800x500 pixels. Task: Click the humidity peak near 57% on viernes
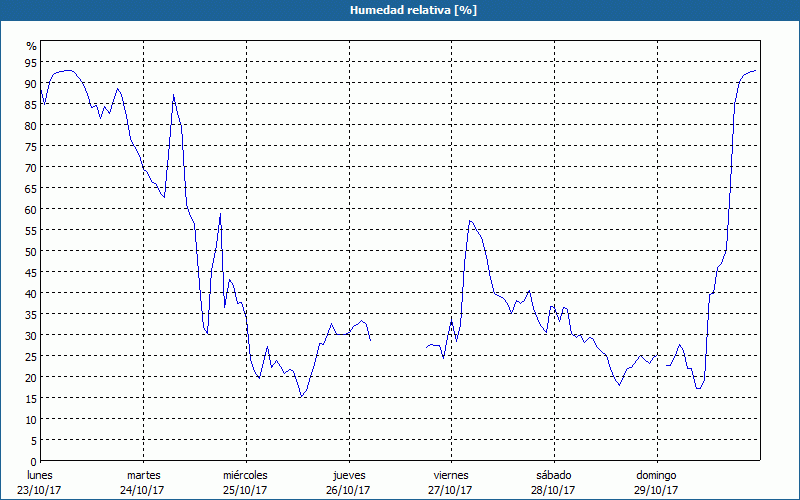click(x=470, y=221)
